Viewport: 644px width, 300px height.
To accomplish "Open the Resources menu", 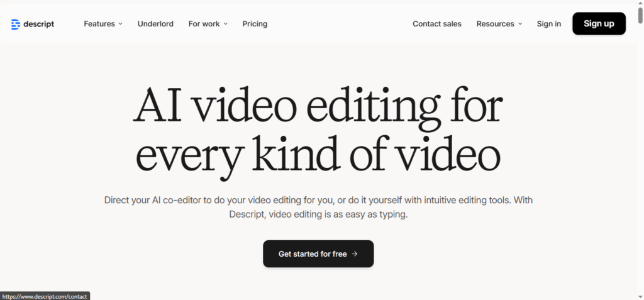I will pos(495,24).
